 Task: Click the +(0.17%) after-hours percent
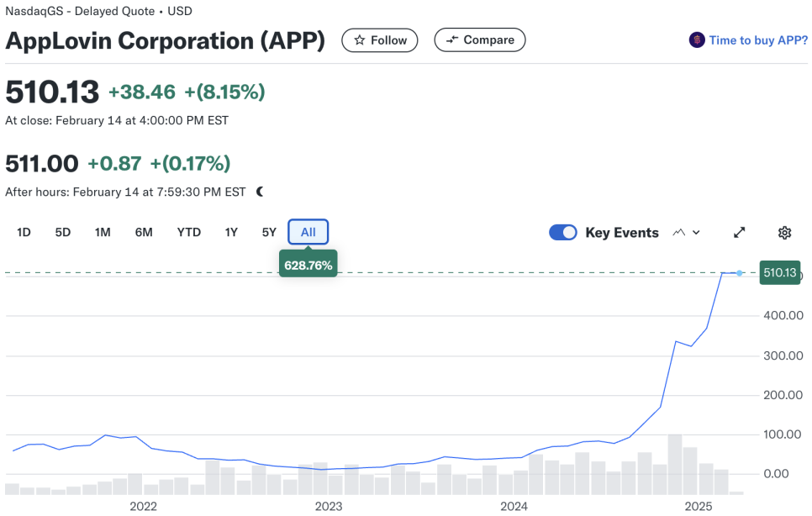coord(190,164)
